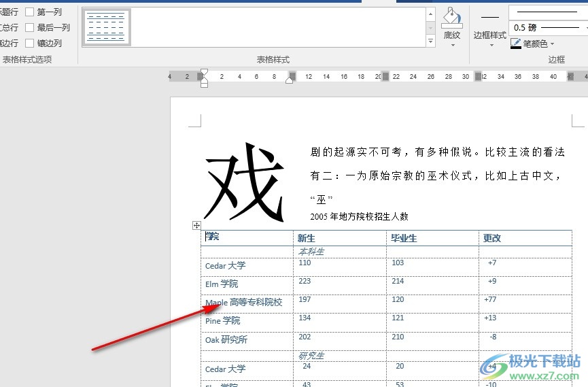Open the 笔颜色 dropdown arrow

point(552,44)
